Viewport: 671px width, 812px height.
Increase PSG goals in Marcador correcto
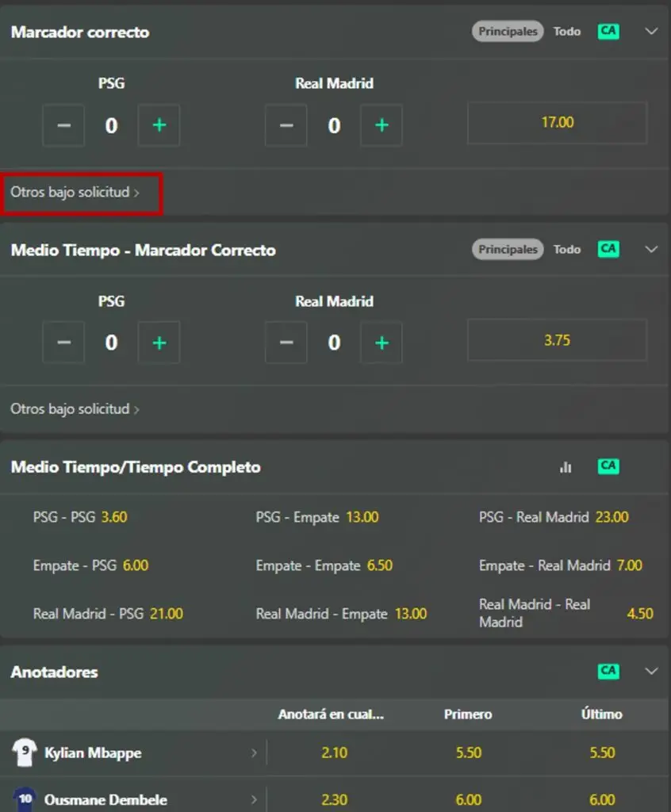(159, 125)
